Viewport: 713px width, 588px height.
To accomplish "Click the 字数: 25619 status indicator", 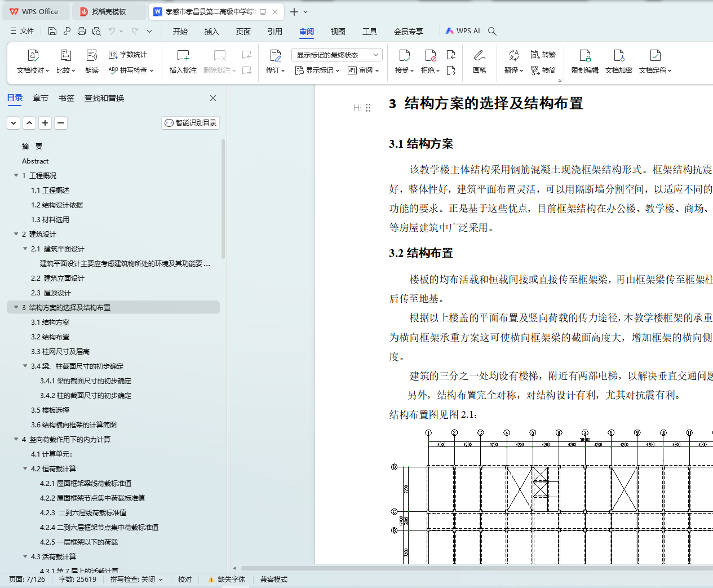I will [x=78, y=580].
